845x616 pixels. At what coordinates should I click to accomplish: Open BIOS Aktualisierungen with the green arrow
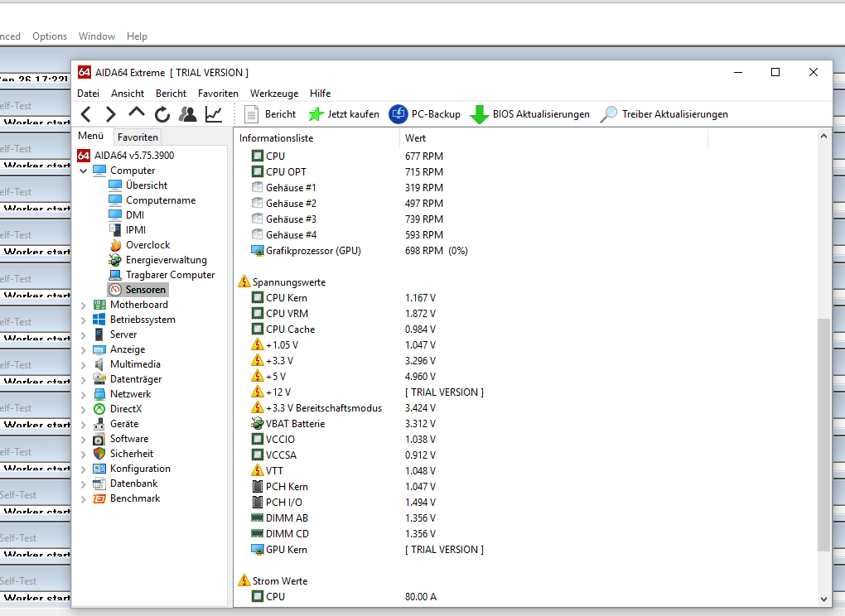[529, 114]
